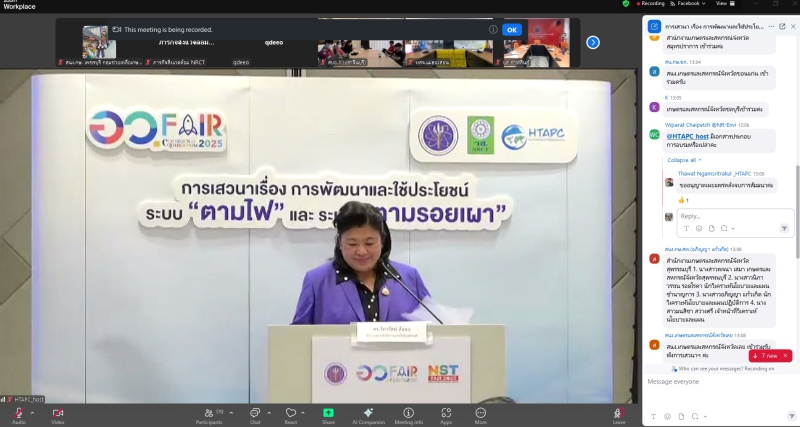
Task: Focus the Message everyone input field
Action: [719, 382]
